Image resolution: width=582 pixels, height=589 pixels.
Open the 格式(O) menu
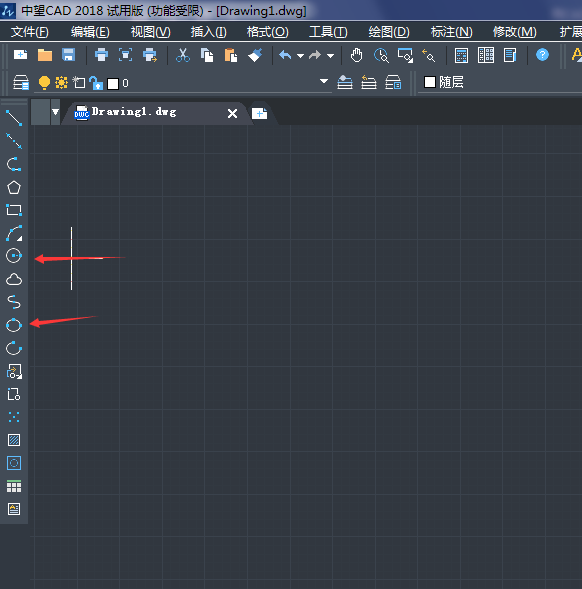[268, 32]
